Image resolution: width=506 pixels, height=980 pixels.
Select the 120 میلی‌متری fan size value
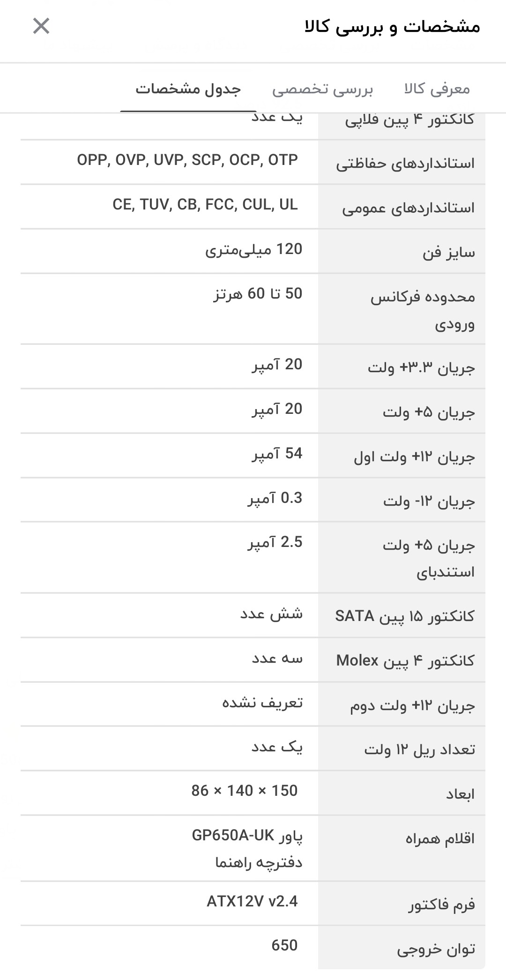point(253,249)
